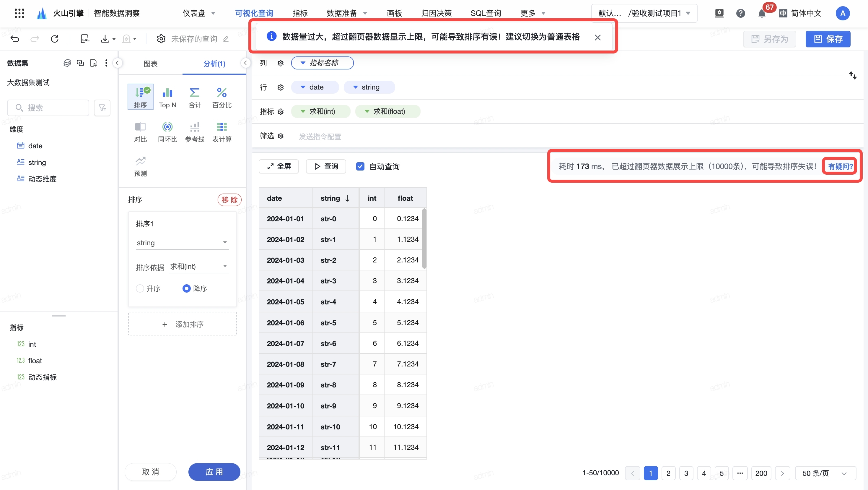Select the 降序 descending radio button

[x=186, y=288]
